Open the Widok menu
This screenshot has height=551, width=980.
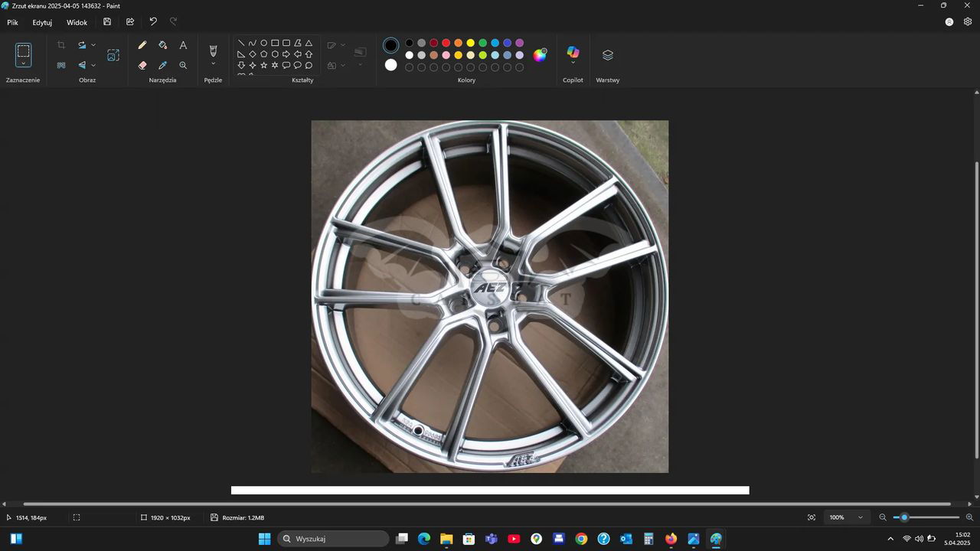click(77, 22)
